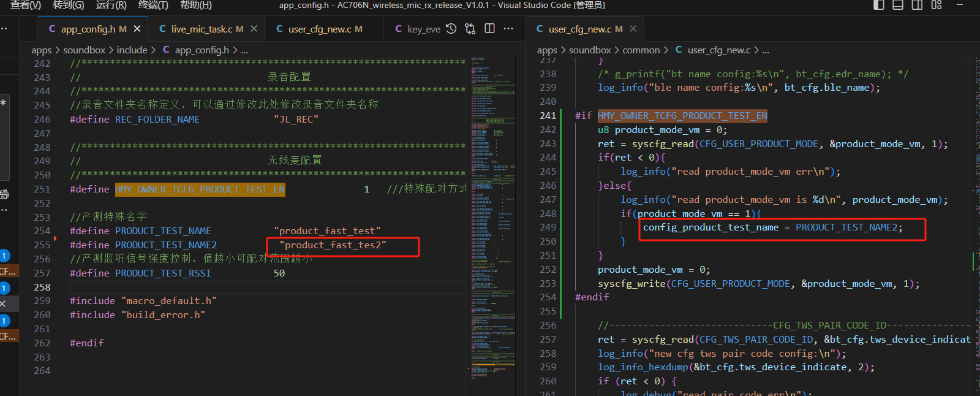Expand user_cfg_new.c breadcrumb in the right editor
Viewport: 980px width, 396px height.
[713, 50]
